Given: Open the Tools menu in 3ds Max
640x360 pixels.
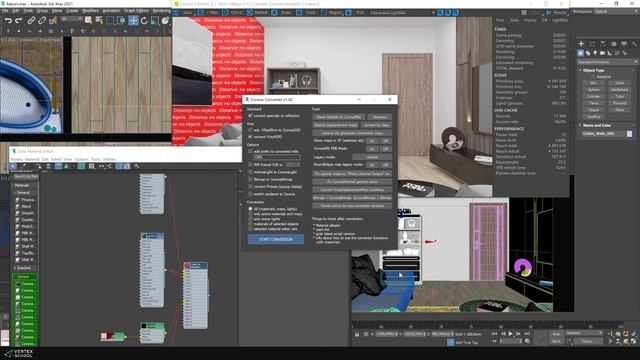Looking at the screenshot, I should (28, 11).
